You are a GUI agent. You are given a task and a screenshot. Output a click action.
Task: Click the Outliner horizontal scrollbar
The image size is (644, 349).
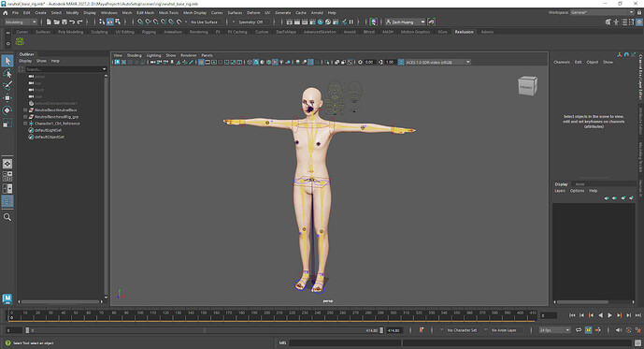click(x=60, y=301)
